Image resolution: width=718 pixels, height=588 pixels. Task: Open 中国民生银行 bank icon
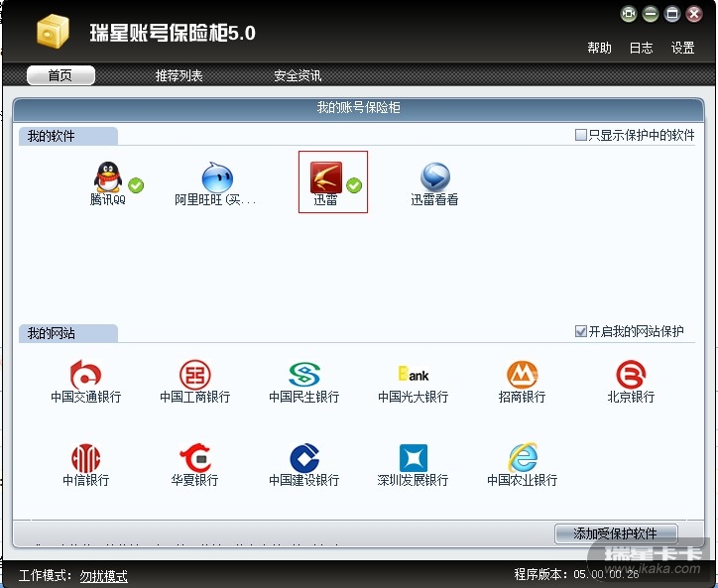coord(304,374)
